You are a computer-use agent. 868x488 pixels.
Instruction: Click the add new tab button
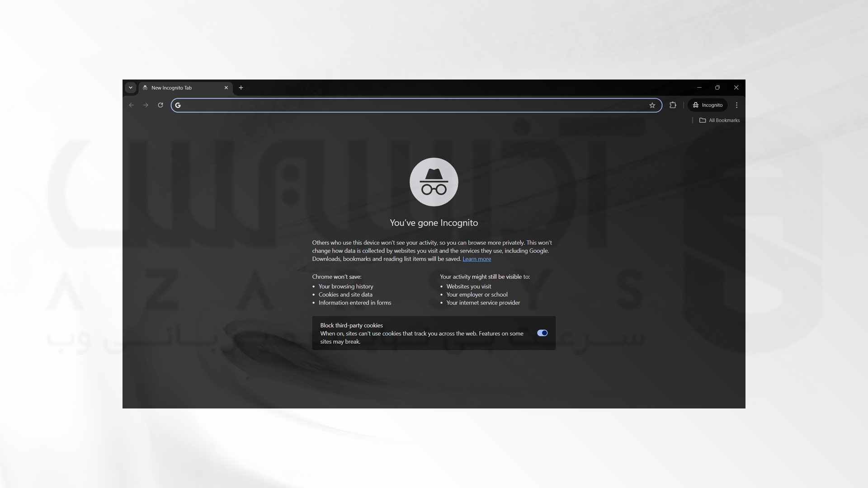(241, 88)
